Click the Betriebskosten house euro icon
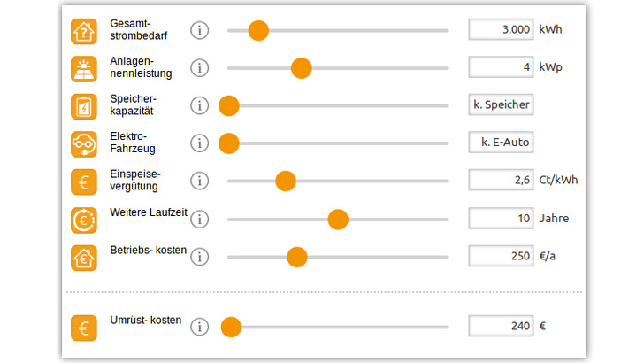 tap(84, 257)
